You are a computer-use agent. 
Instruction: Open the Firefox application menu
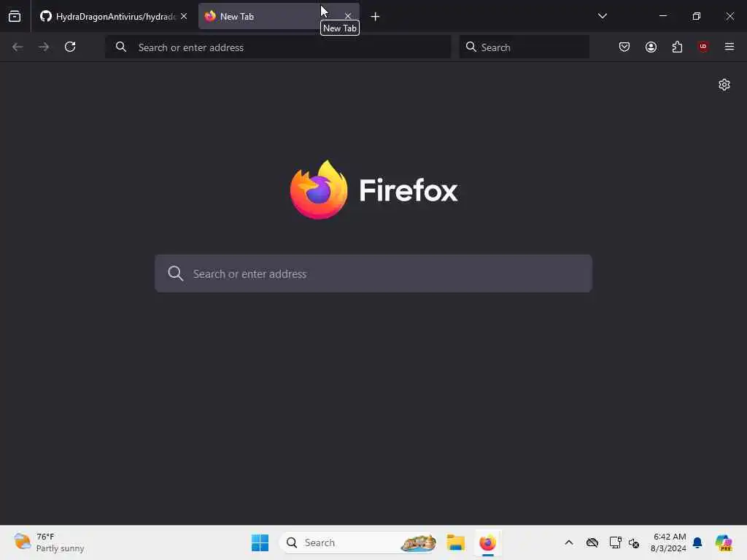click(729, 47)
